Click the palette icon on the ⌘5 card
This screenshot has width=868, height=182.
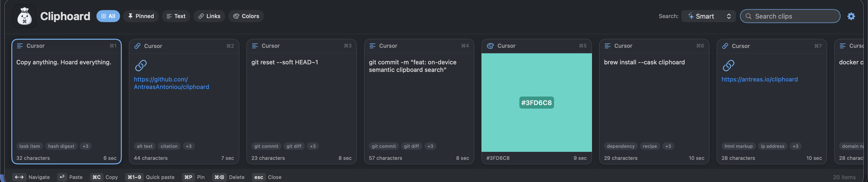coord(490,46)
